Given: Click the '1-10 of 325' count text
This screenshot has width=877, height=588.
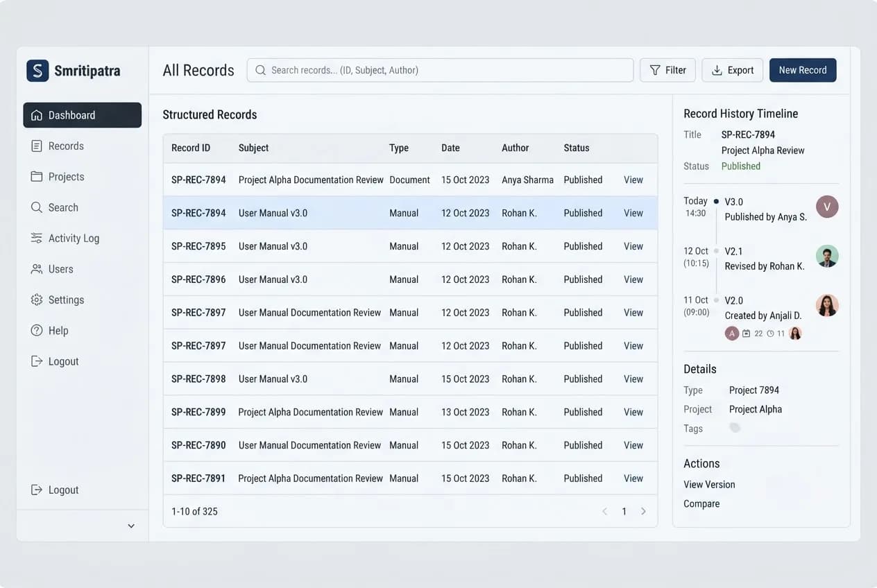Looking at the screenshot, I should point(194,512).
